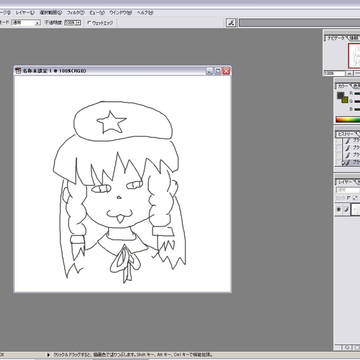
Task: Toggle layer visibility eye icon
Action: coord(339,210)
